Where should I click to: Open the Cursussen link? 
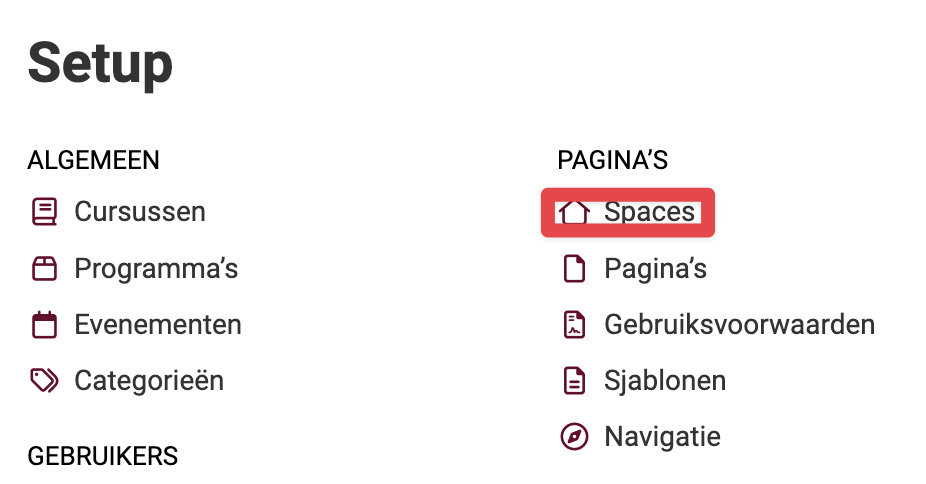pos(140,212)
